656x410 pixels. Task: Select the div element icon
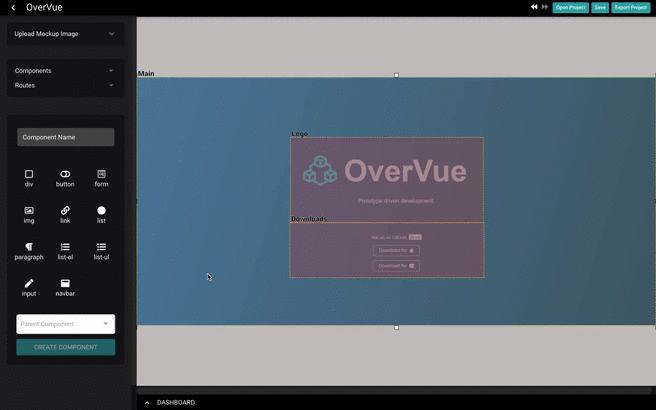click(x=29, y=174)
